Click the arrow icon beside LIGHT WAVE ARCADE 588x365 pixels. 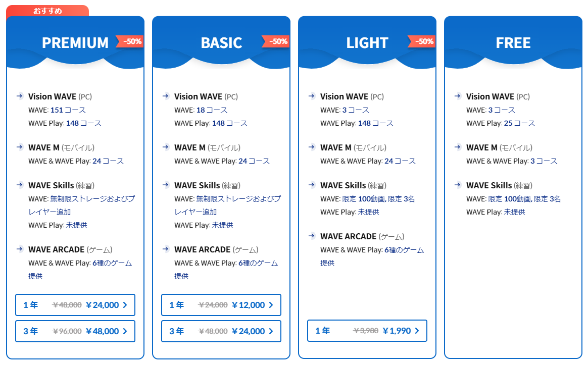(x=312, y=236)
